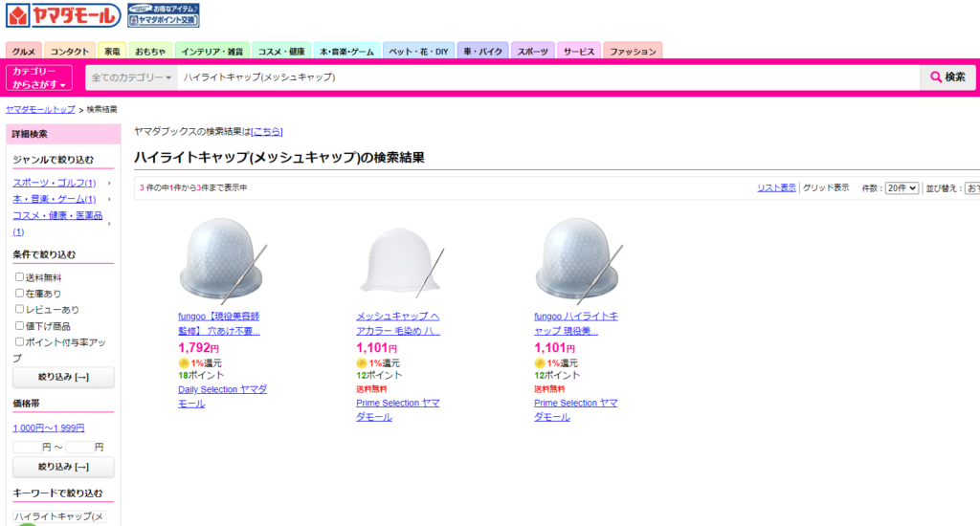The image size is (980, 526).
Task: Filter by 本・音楽・ゲーム(1) genre
Action: click(x=55, y=199)
